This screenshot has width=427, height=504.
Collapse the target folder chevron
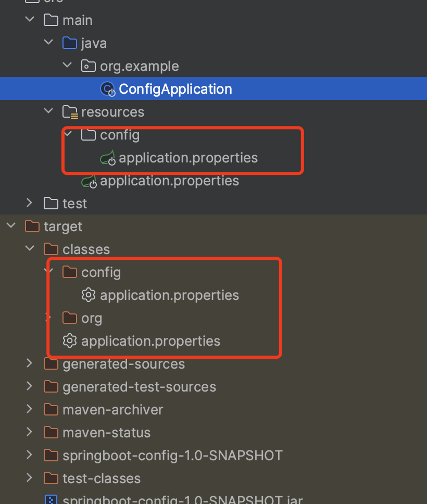coord(11,225)
